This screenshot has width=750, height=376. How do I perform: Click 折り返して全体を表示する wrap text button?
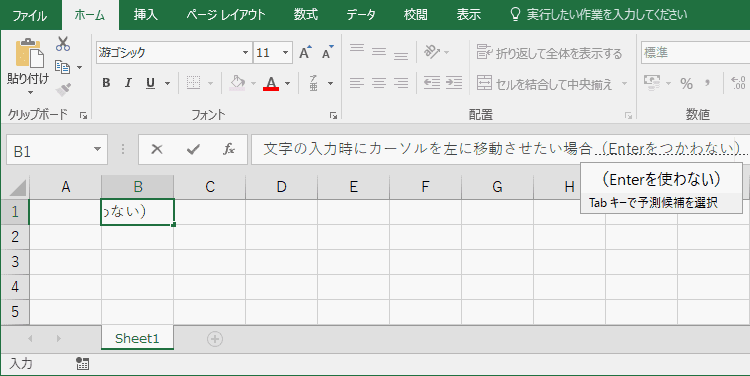[550, 53]
